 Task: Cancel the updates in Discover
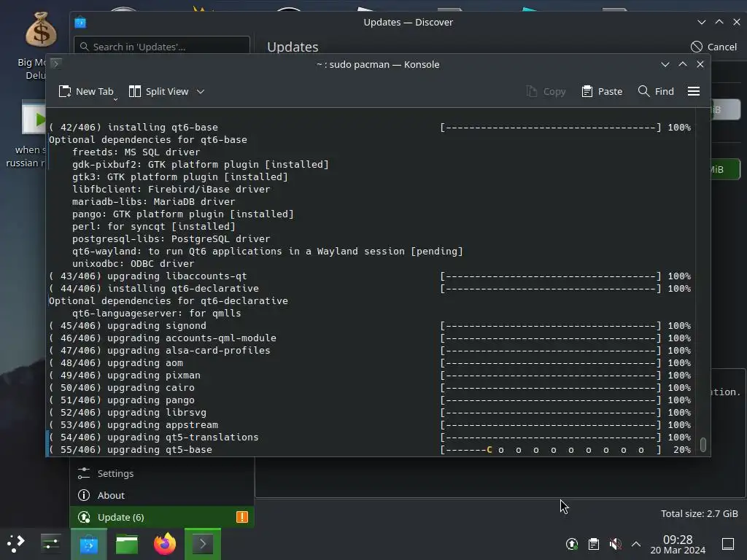[x=713, y=47]
